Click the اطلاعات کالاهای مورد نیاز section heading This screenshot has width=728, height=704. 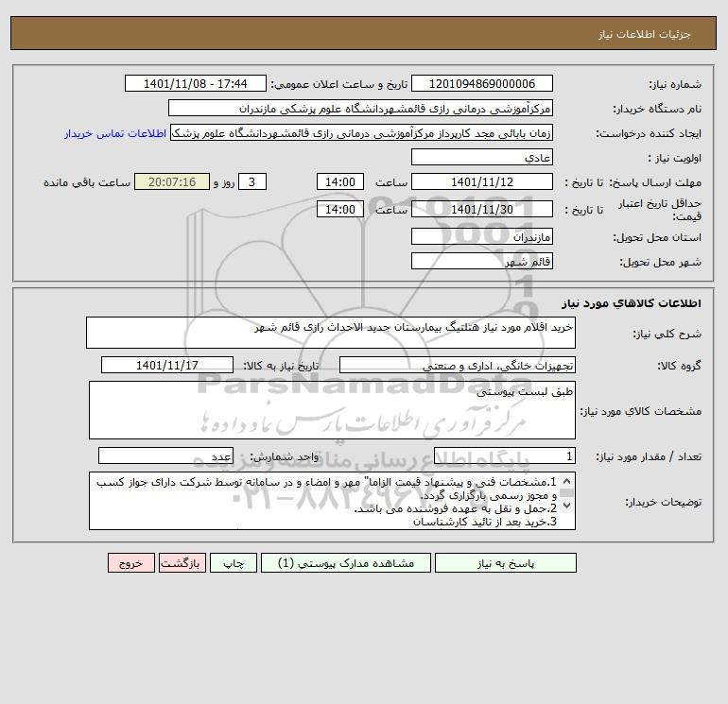(632, 303)
